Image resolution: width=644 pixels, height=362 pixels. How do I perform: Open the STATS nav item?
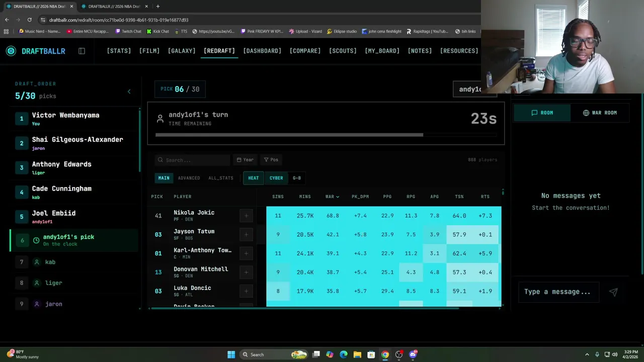click(119, 51)
